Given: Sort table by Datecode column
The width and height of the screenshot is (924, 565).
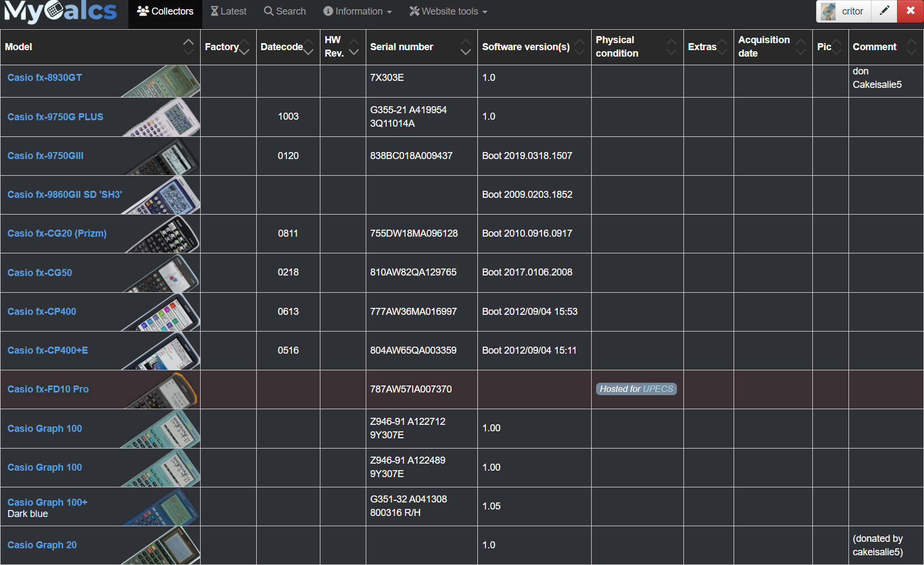Looking at the screenshot, I should point(288,47).
